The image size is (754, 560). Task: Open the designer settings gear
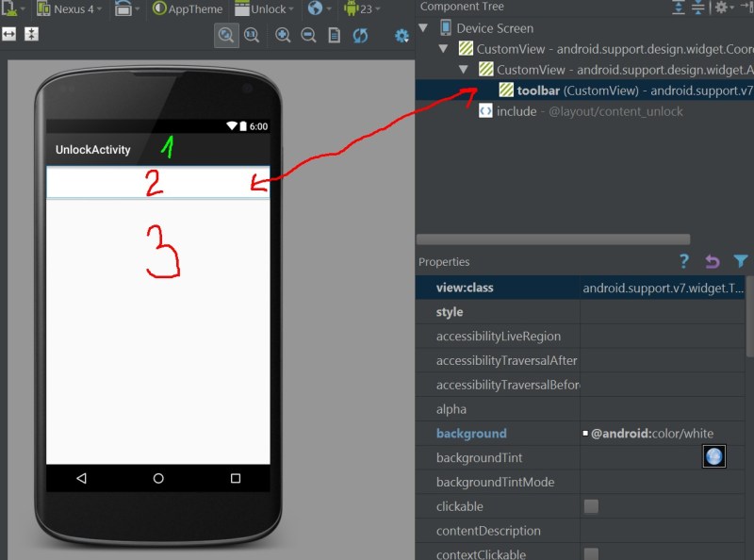(x=402, y=36)
